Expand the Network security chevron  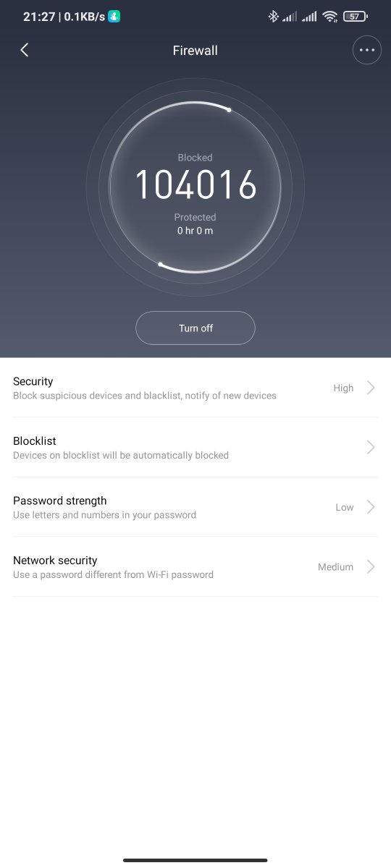tap(371, 566)
